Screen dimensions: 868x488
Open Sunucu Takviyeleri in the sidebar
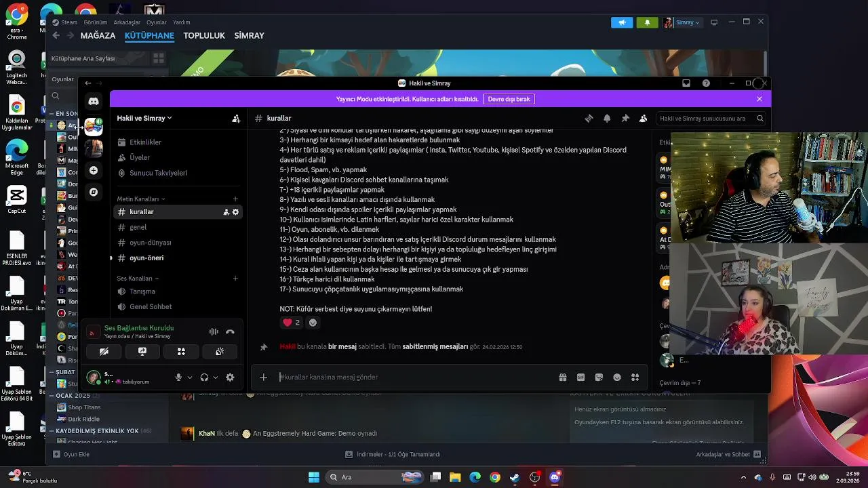tap(176, 173)
